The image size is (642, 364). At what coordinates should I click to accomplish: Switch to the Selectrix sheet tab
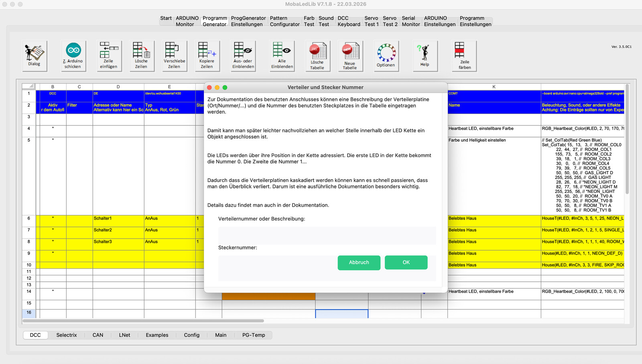pyautogui.click(x=67, y=335)
